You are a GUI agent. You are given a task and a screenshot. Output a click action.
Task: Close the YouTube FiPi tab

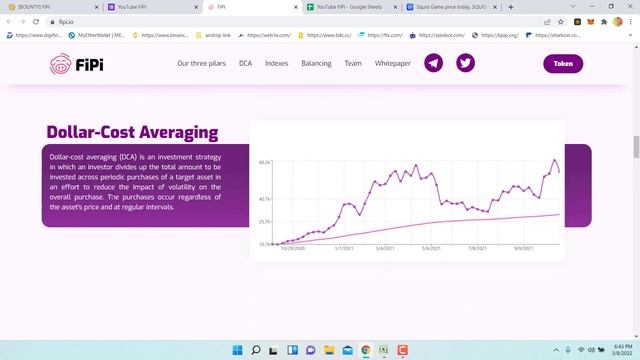pos(196,7)
